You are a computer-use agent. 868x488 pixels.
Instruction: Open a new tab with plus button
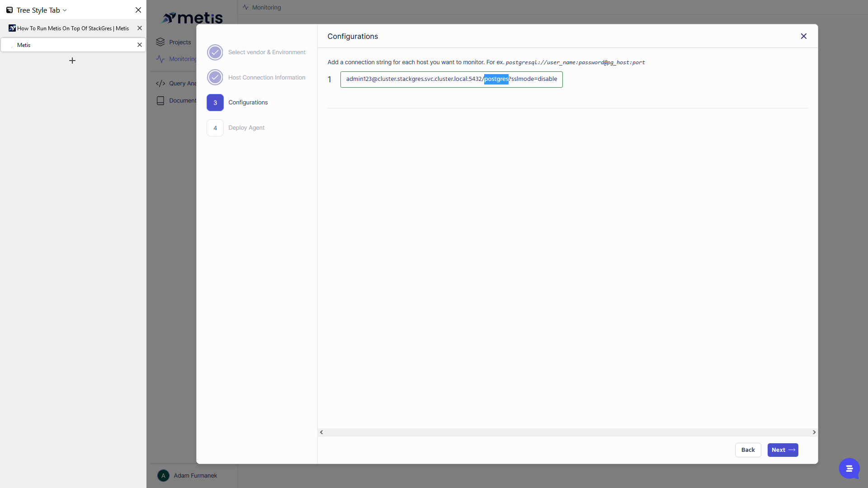(x=72, y=61)
